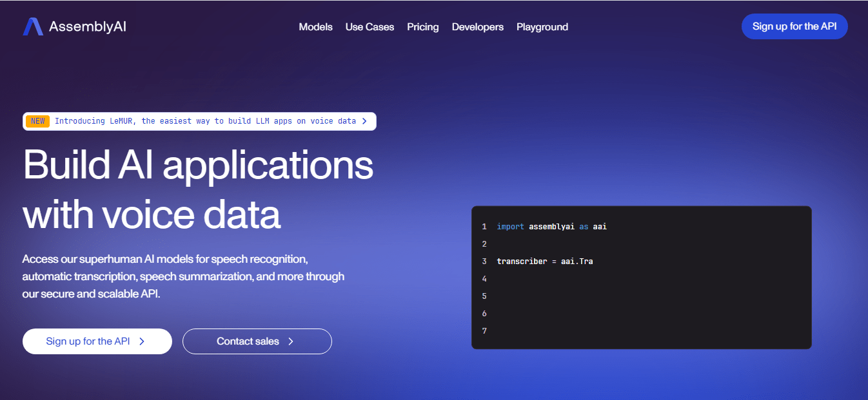Open the Use Cases menu
868x400 pixels.
(x=370, y=27)
